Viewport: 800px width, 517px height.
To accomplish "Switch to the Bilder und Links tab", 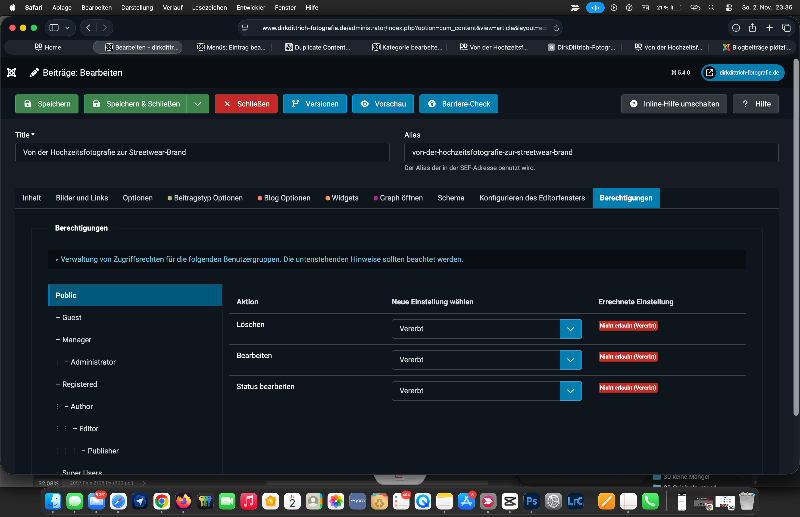I will [x=82, y=198].
